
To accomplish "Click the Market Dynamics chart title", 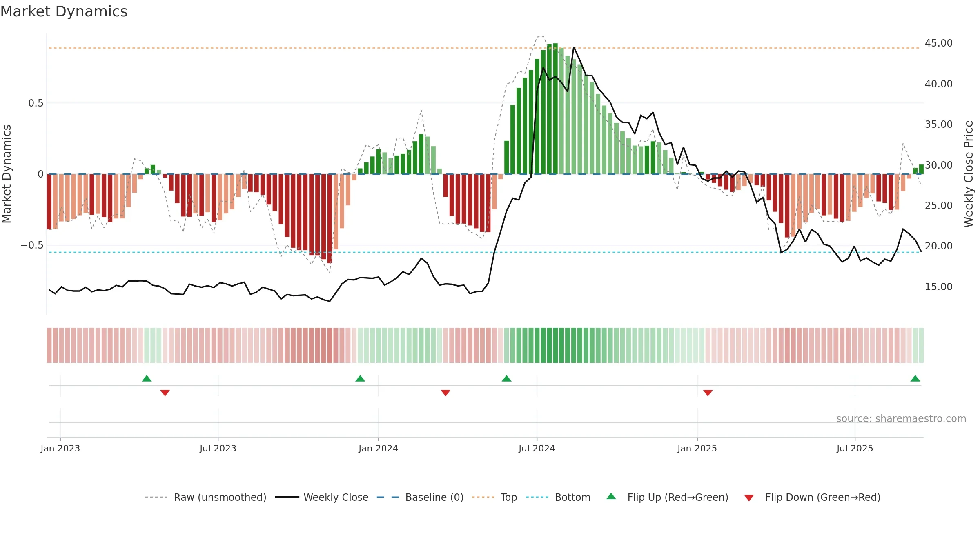I will (x=64, y=11).
